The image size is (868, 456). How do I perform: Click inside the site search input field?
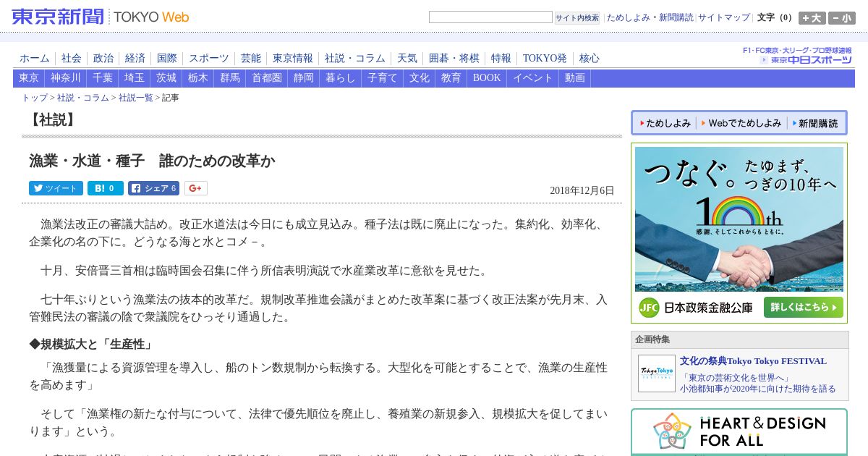click(x=490, y=17)
